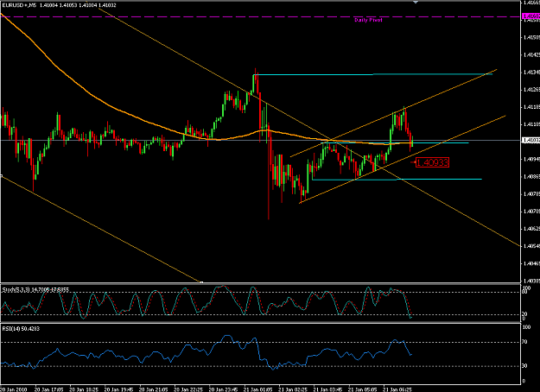Click the 30 level label in RSI panel
This screenshot has width=540, height=392.
pyautogui.click(x=524, y=366)
